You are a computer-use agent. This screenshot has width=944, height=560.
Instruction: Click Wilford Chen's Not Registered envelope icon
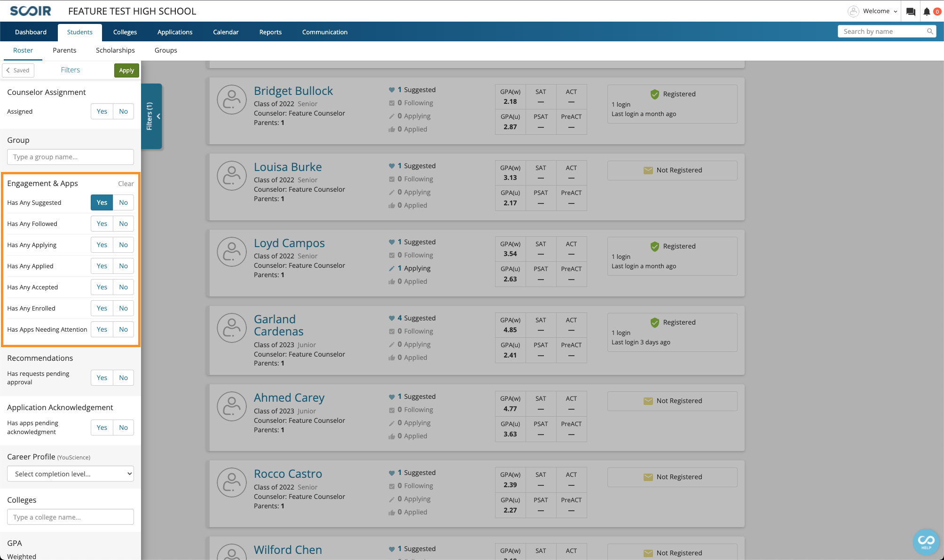(648, 553)
